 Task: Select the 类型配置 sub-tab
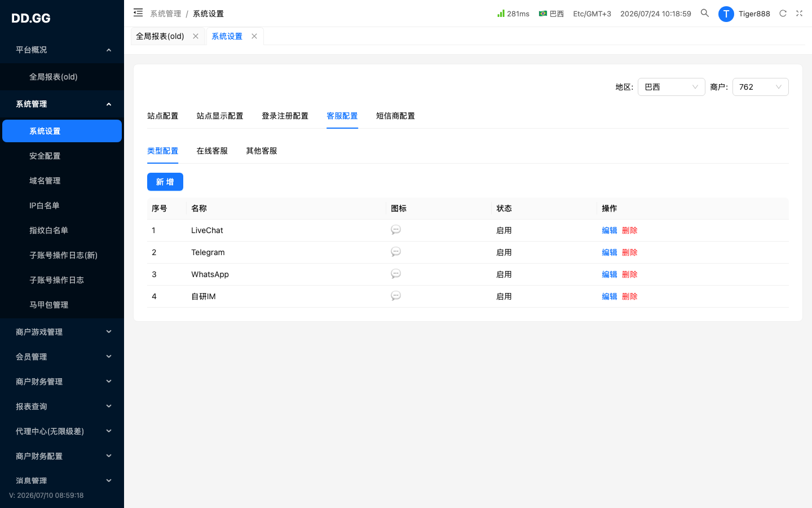click(x=162, y=151)
